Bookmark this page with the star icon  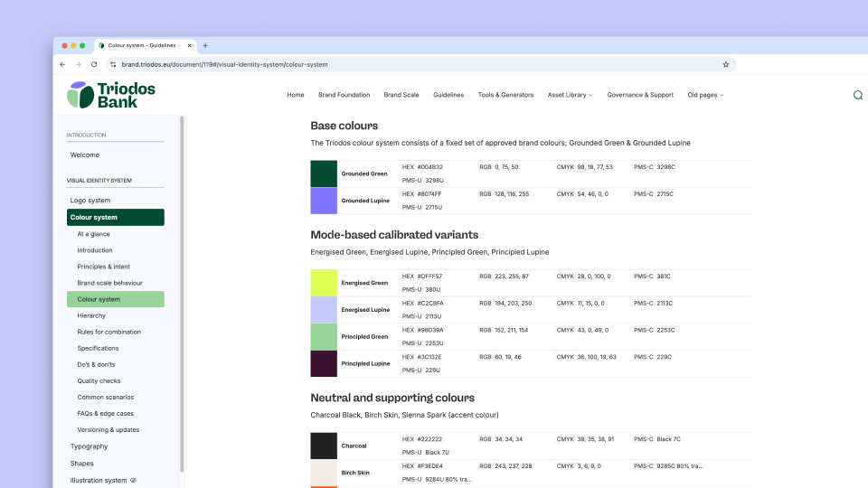coord(725,64)
